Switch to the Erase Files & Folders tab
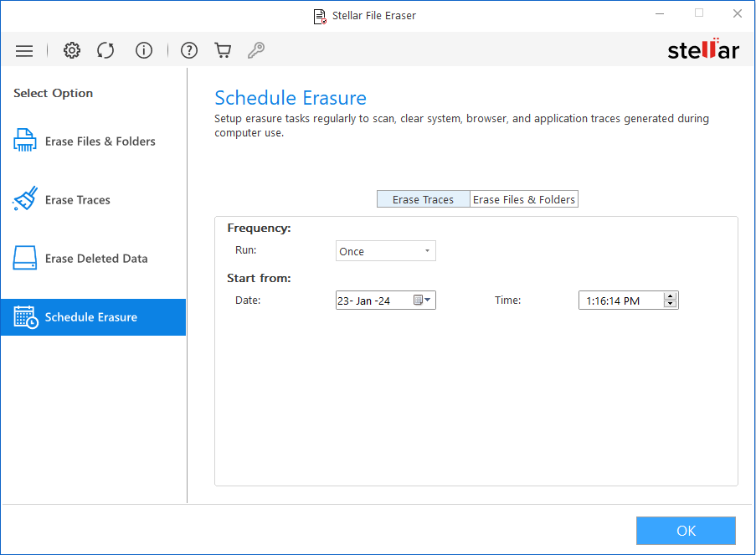The image size is (756, 555). (523, 198)
